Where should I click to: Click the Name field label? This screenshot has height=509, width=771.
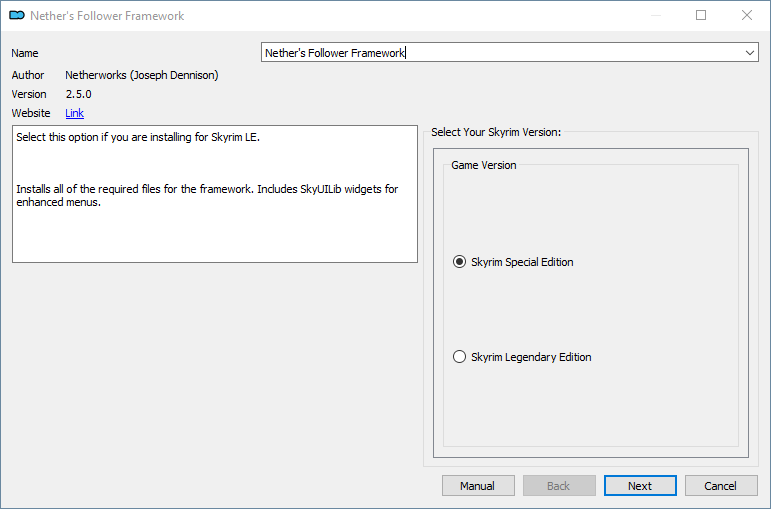25,53
